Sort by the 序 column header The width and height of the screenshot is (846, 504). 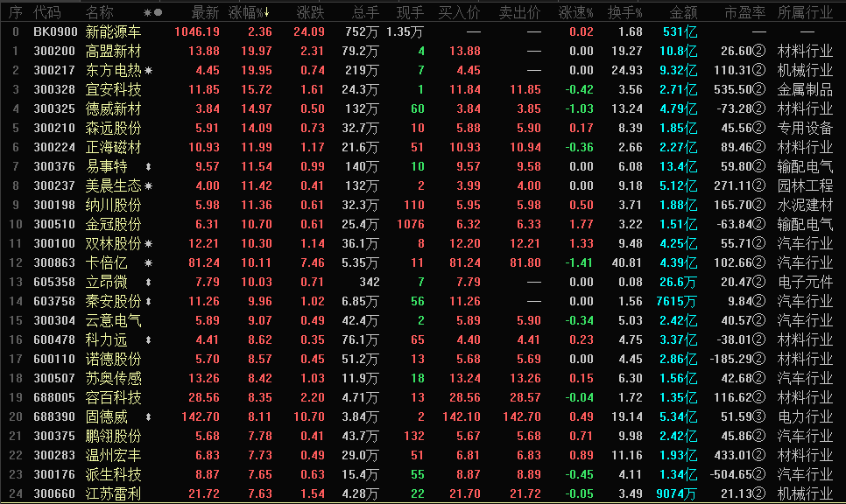[x=15, y=12]
